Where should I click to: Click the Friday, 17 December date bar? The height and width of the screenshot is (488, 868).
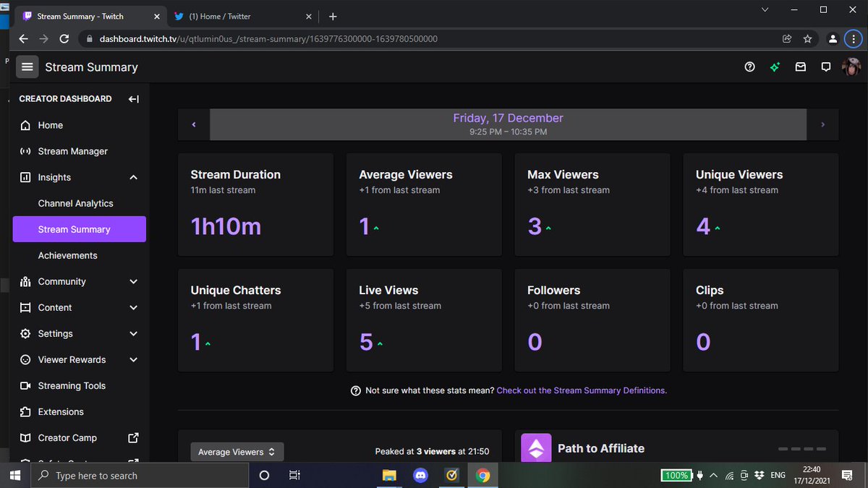(x=508, y=124)
